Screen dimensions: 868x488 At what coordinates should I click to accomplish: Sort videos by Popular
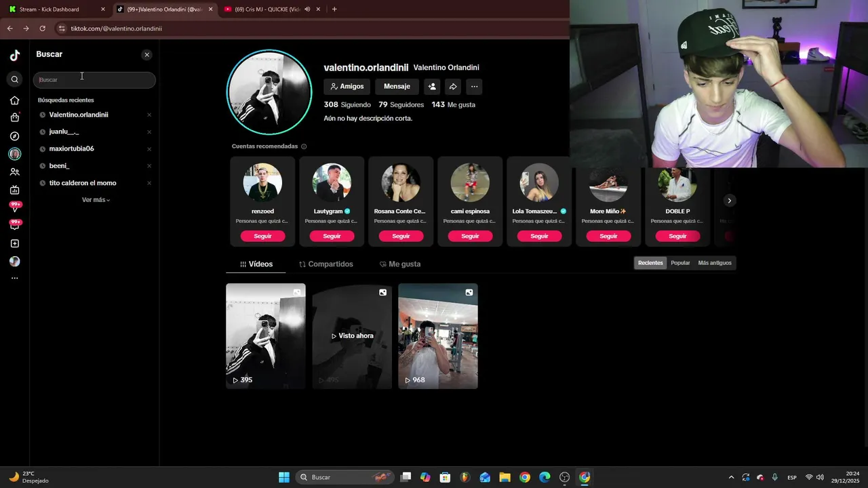680,263
